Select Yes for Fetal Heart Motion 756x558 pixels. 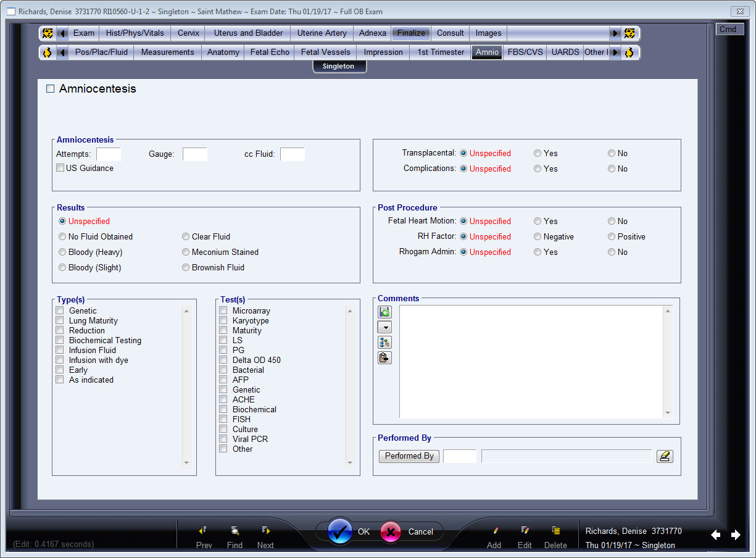(538, 221)
